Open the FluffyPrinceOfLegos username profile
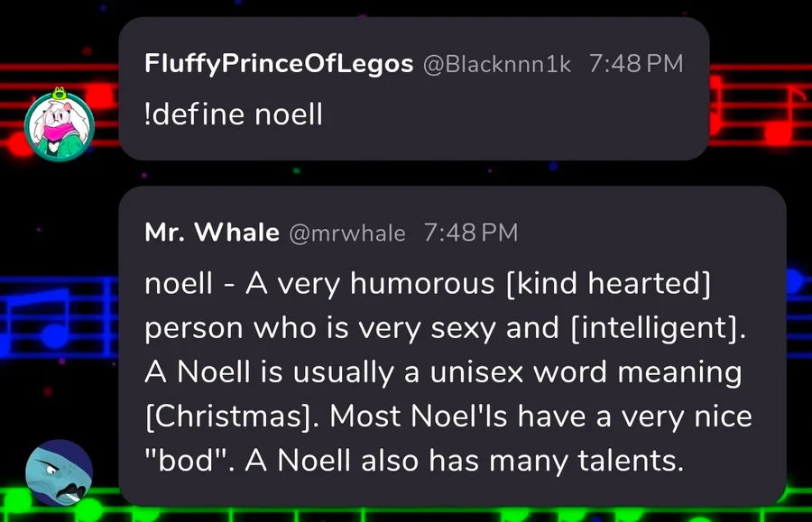This screenshot has width=812, height=522. [x=279, y=64]
